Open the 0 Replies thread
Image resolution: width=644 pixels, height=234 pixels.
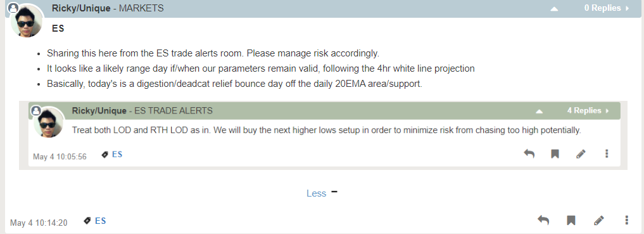606,8
